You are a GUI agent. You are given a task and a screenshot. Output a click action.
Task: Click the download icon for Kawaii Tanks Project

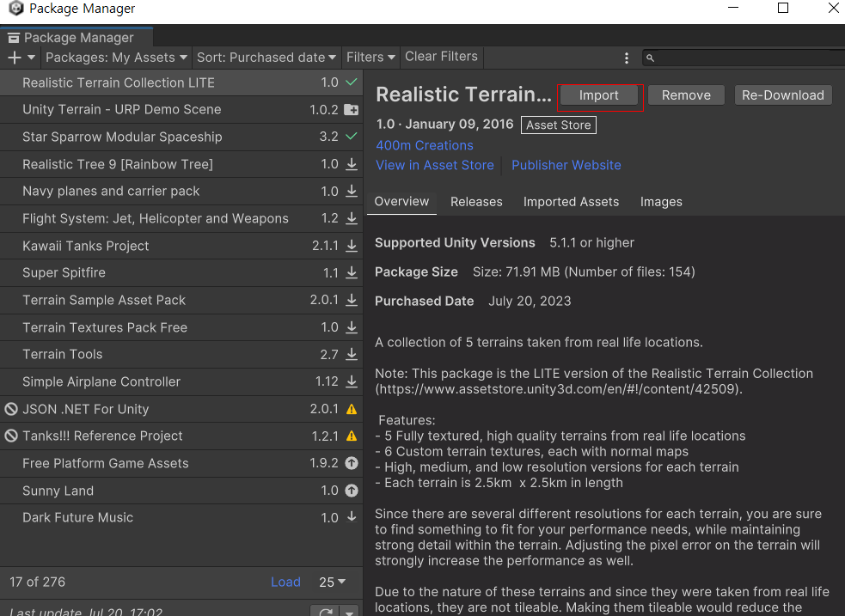click(x=352, y=246)
